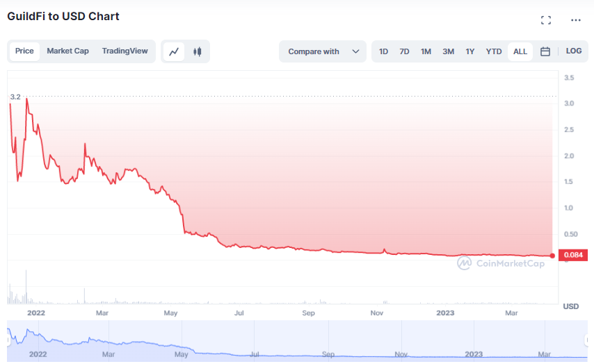Choose the 1Y time range
594x364 pixels.
pyautogui.click(x=470, y=51)
